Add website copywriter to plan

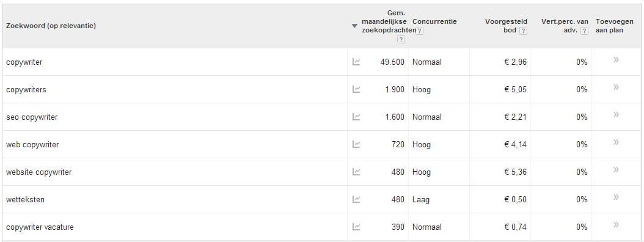point(616,170)
